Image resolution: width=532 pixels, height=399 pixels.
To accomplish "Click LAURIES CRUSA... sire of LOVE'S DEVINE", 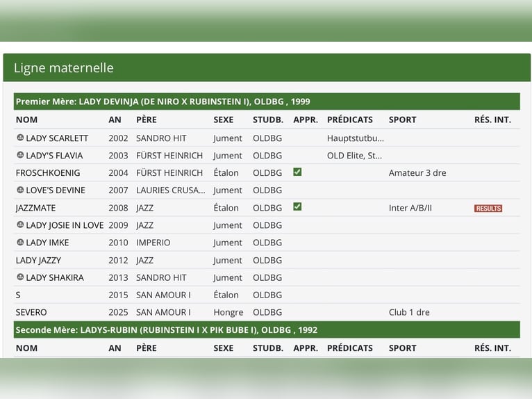I will 171,190.
